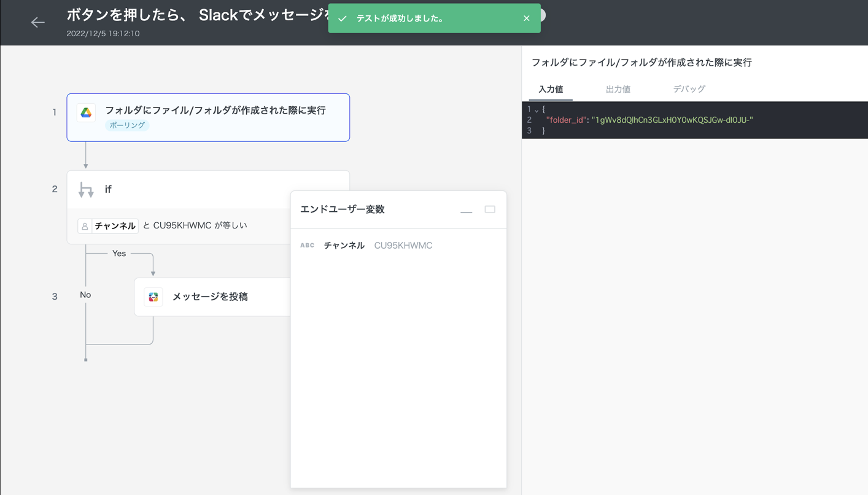Dismiss the テストが成功しました notification
The width and height of the screenshot is (868, 495).
tap(526, 18)
